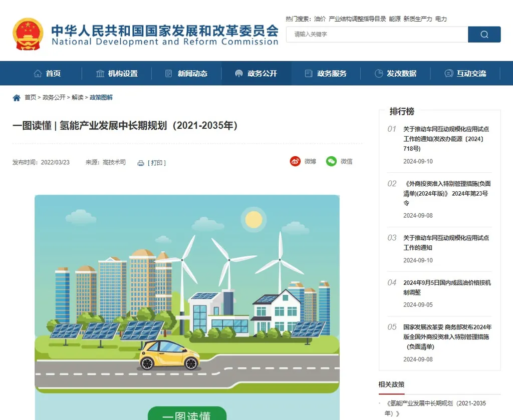The image size is (513, 420).
Task: Click the article title 一图读懂 氢能产业发展中长期规划
Action: click(125, 126)
